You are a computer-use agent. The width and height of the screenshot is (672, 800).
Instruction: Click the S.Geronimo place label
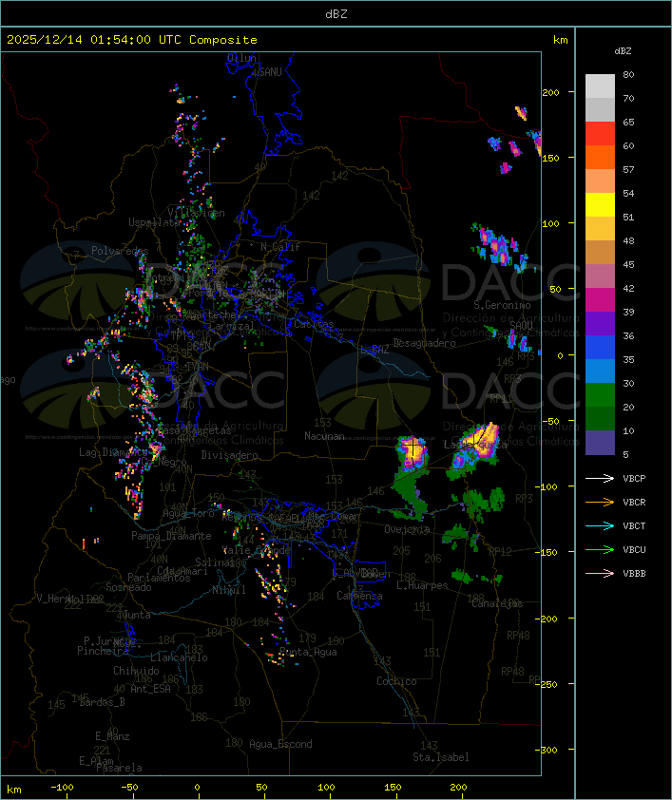click(x=502, y=305)
